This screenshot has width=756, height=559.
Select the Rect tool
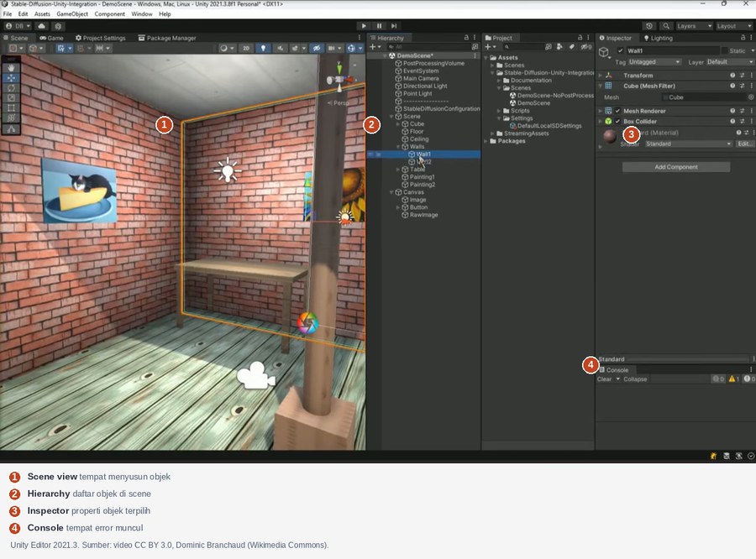pos(11,108)
